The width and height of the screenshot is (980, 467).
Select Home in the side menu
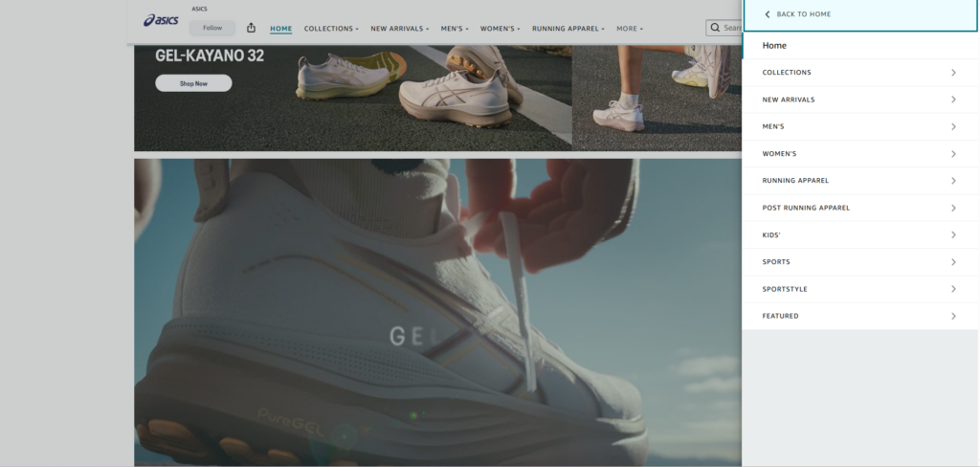coord(860,45)
